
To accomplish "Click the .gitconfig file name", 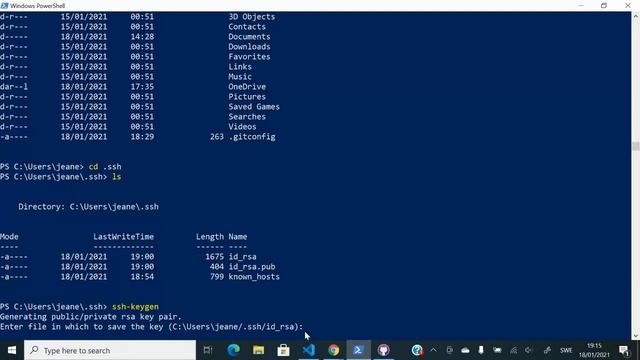I will [252, 137].
